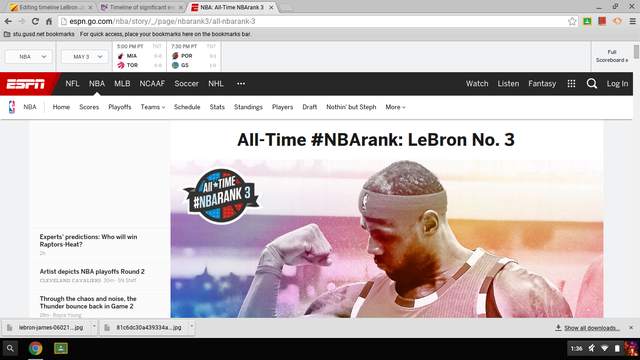
Task: Select NFL in the ESPN top nav
Action: [x=72, y=84]
